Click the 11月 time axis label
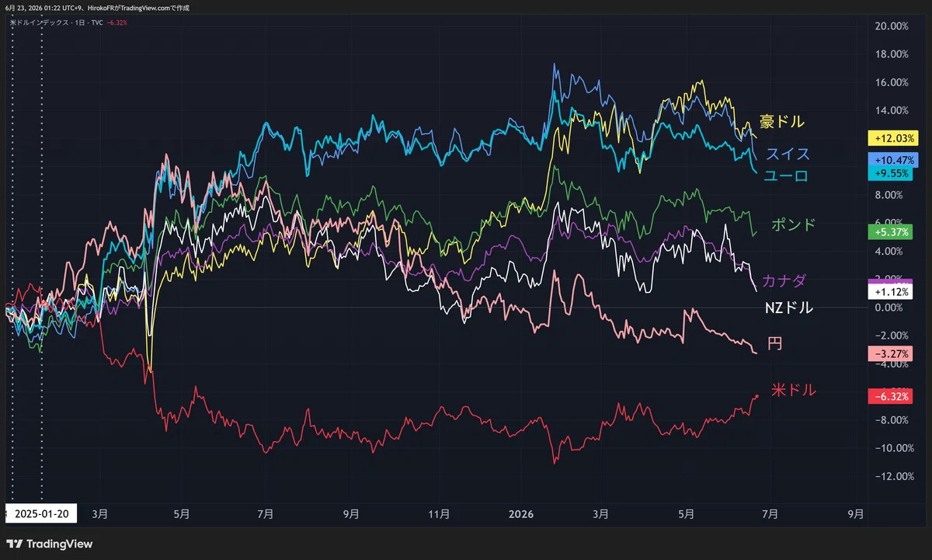The image size is (932, 560). click(x=439, y=514)
